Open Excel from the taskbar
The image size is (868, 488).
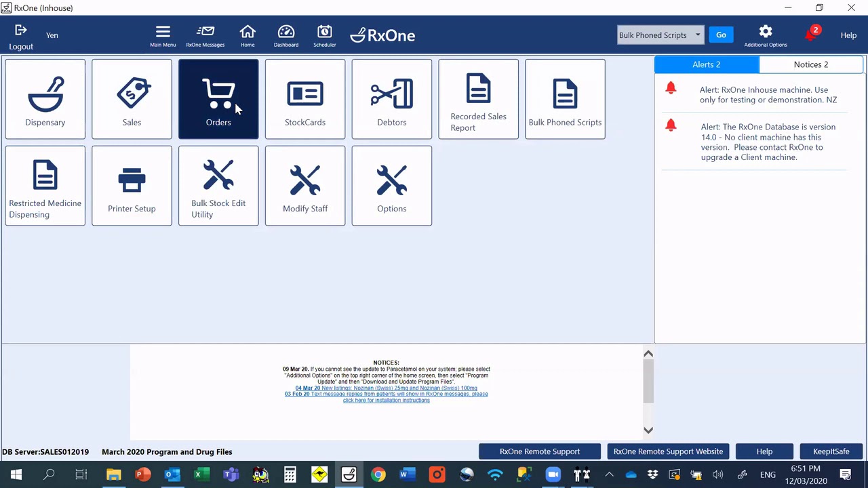click(x=201, y=474)
